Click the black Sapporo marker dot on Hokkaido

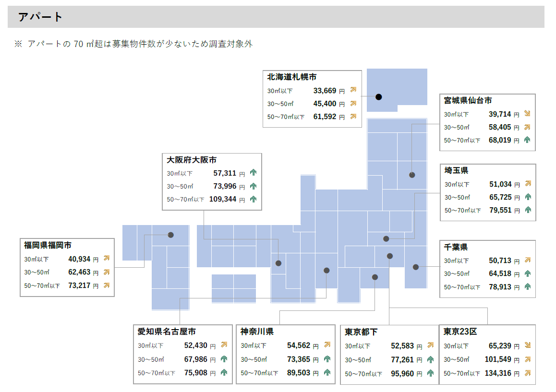click(x=378, y=97)
